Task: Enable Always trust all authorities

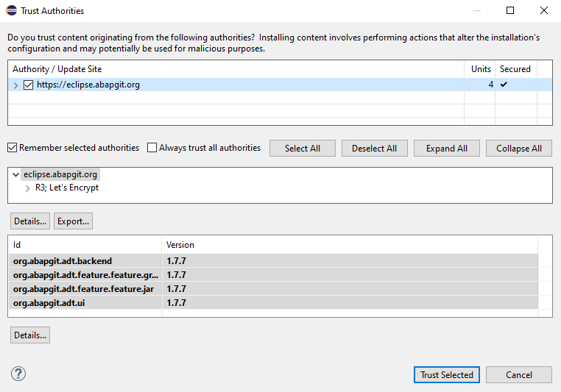Action: tap(152, 148)
